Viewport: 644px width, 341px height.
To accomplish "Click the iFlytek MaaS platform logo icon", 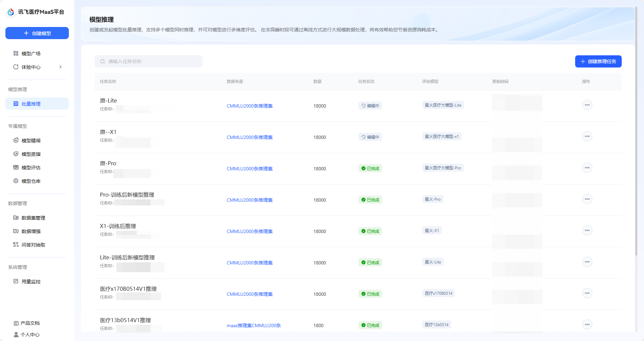I will pos(11,12).
